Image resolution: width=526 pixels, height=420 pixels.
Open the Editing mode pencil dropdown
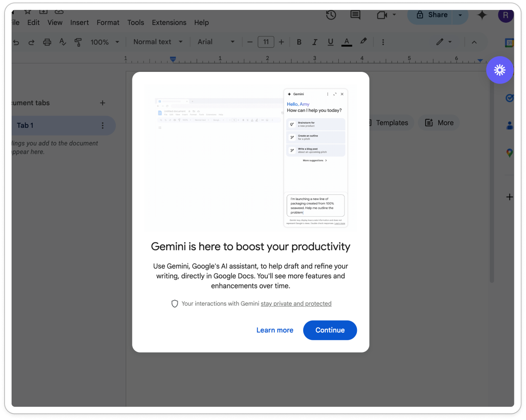coord(444,42)
